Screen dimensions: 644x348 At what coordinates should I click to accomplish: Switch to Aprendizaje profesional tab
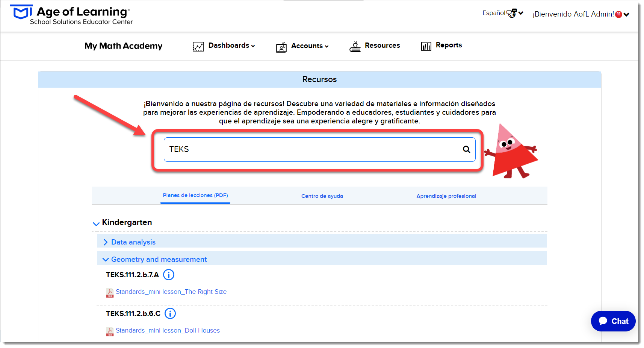coord(446,196)
